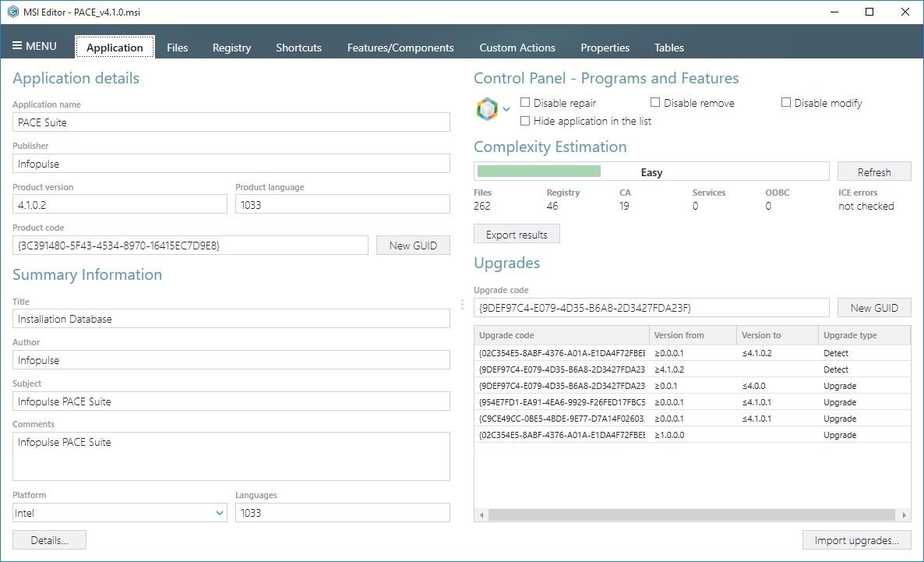This screenshot has height=562, width=924.
Task: Check the Disable modify option
Action: [786, 103]
